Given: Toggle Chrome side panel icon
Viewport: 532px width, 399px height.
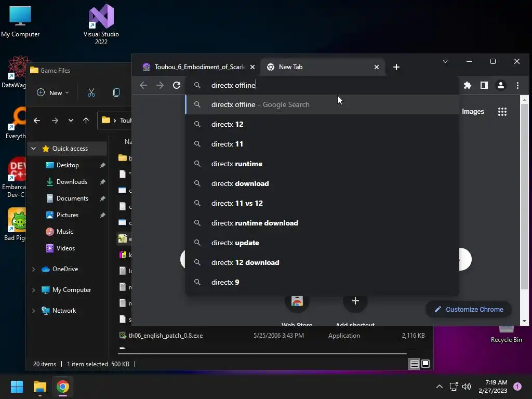Looking at the screenshot, I should tap(484, 85).
